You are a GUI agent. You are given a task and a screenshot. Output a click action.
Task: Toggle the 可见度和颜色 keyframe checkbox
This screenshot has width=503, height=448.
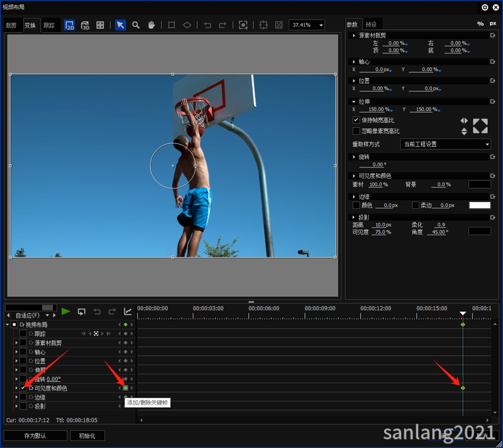tap(23, 388)
